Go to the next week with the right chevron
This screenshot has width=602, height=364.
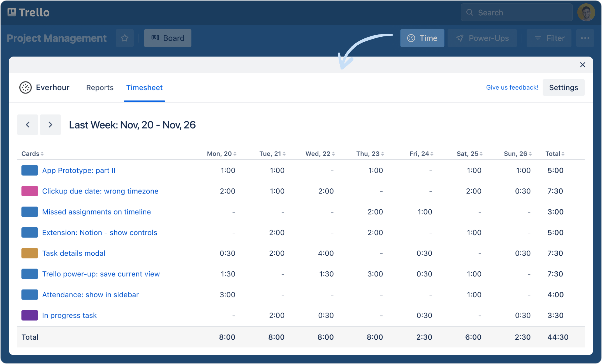coord(50,125)
